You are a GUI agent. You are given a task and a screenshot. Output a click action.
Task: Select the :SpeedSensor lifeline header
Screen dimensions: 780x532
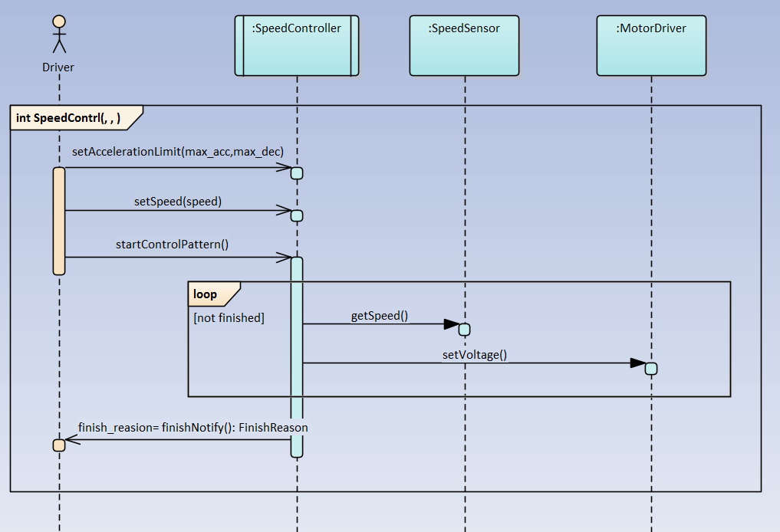[463, 44]
